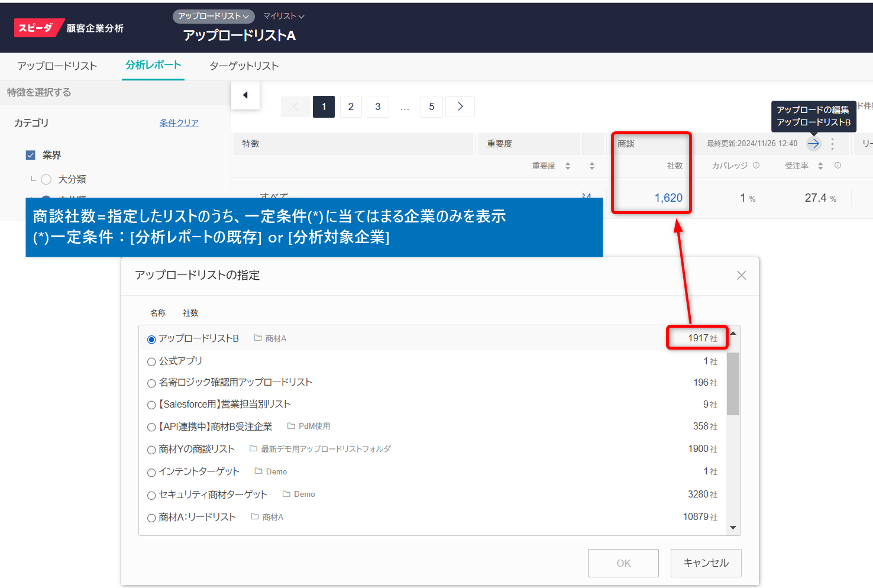Click the 条件クリア link
873x588 pixels.
[179, 123]
